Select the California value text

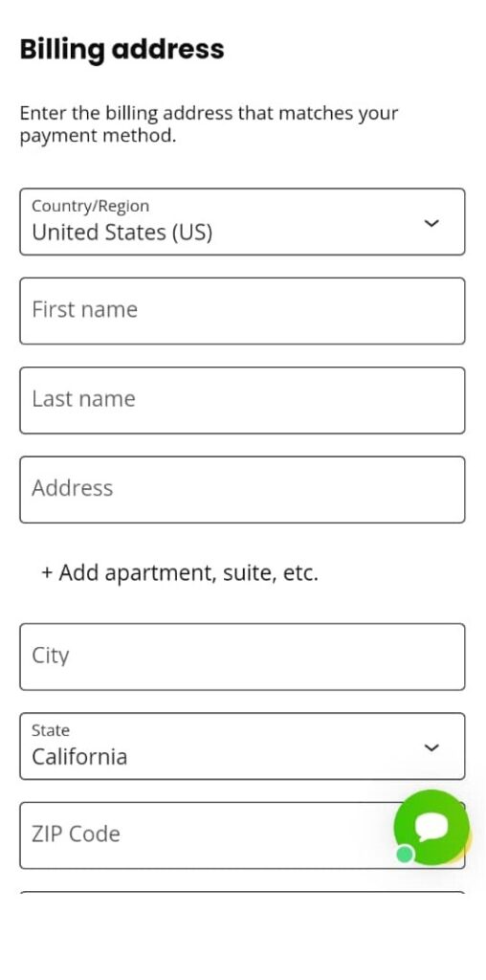[x=79, y=757]
